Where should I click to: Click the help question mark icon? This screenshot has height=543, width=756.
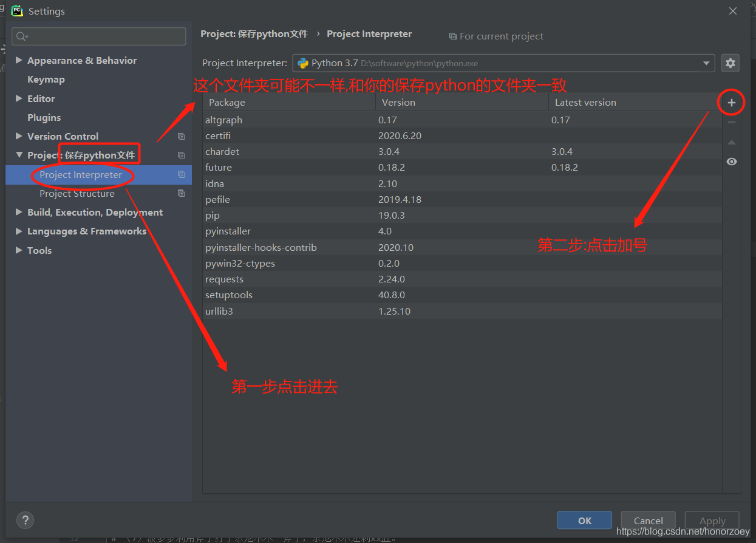click(x=25, y=520)
